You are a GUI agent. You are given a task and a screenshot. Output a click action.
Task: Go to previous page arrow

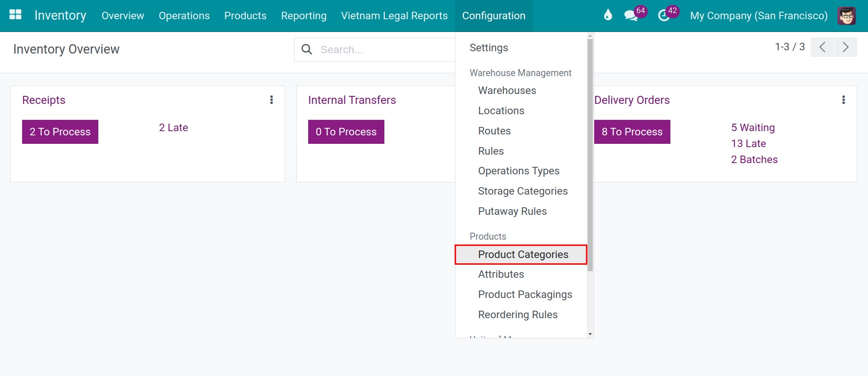point(822,47)
